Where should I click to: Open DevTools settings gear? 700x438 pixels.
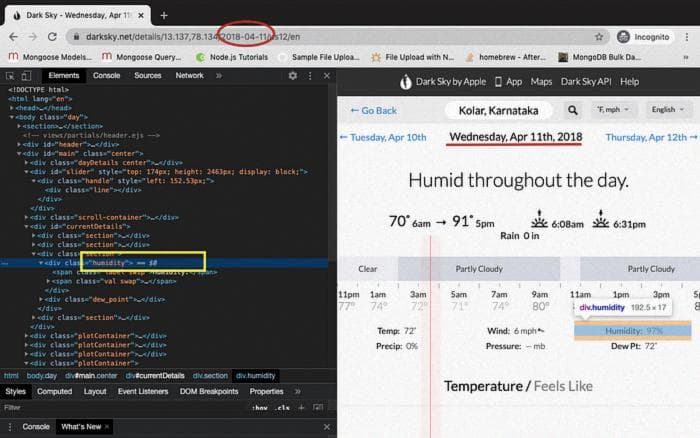[x=292, y=76]
